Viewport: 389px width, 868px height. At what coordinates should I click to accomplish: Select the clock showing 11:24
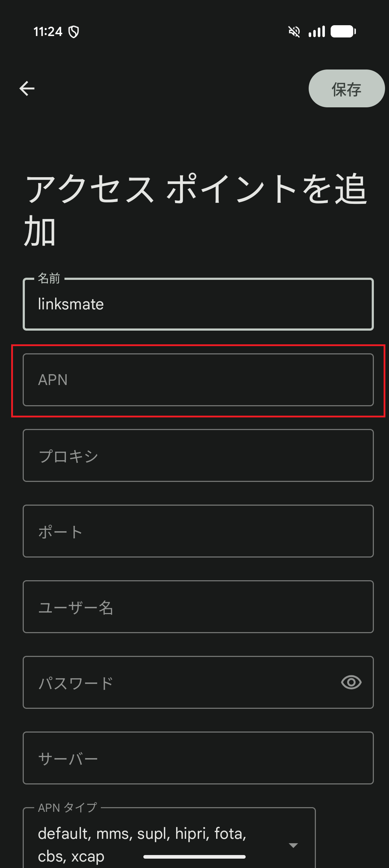click(49, 32)
